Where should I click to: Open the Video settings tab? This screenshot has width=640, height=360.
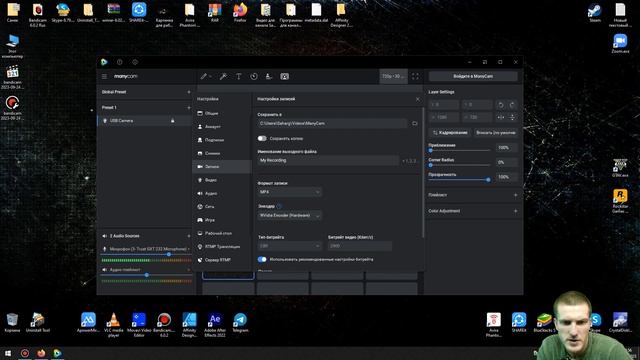[222, 180]
